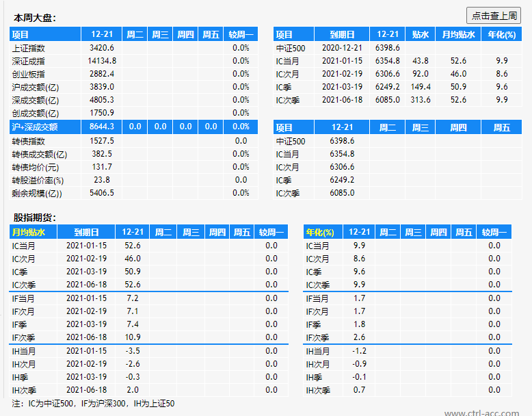Viewport: 532px width, 416px height.
Task: Click the 2882.4 value
Action: (x=102, y=74)
